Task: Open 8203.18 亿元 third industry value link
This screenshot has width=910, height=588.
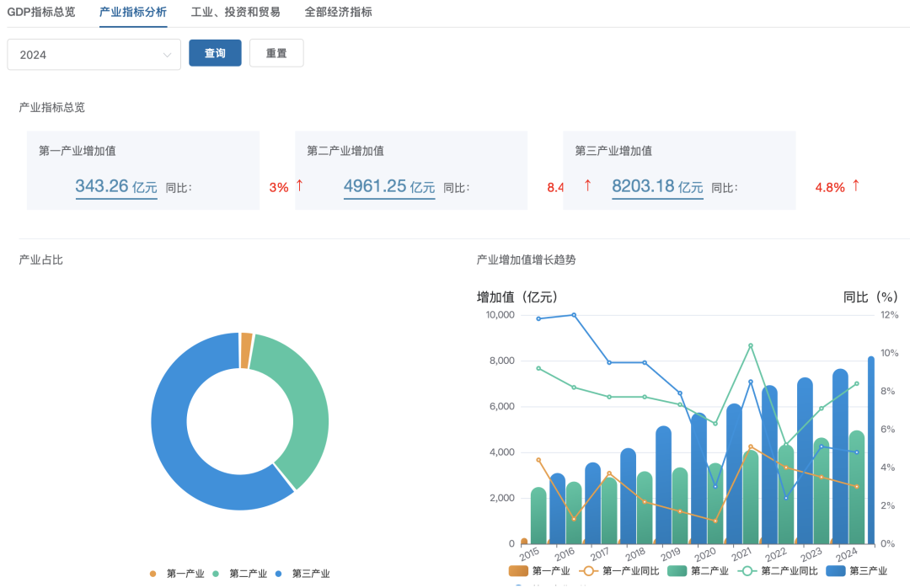Action: (x=657, y=187)
